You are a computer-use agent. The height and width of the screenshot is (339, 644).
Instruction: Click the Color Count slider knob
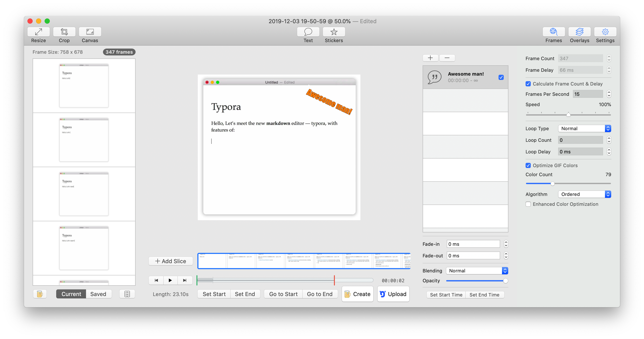[552, 183]
